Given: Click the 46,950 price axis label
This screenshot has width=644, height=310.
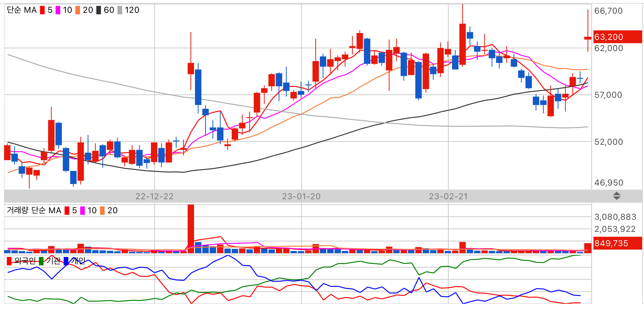Looking at the screenshot, I should (x=609, y=183).
